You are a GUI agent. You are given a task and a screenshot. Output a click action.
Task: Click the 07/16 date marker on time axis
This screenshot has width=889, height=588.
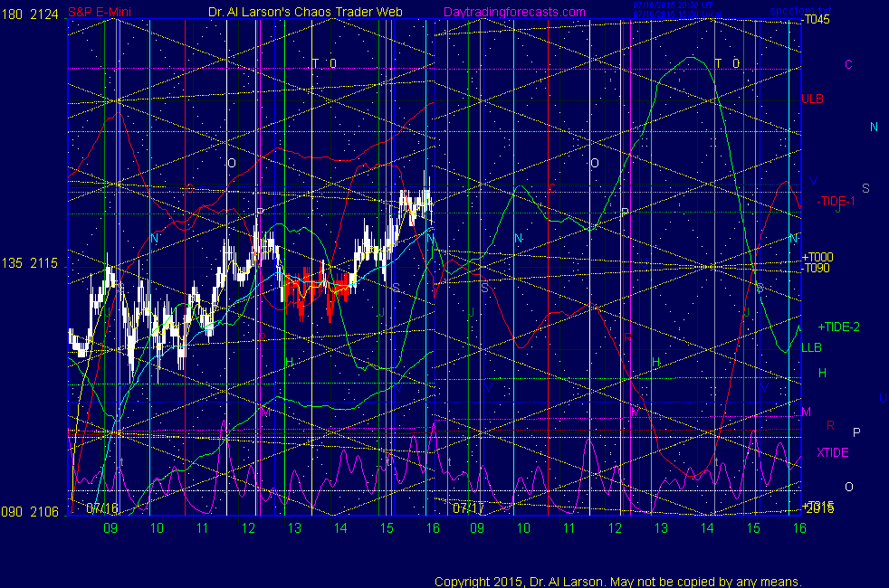102,508
